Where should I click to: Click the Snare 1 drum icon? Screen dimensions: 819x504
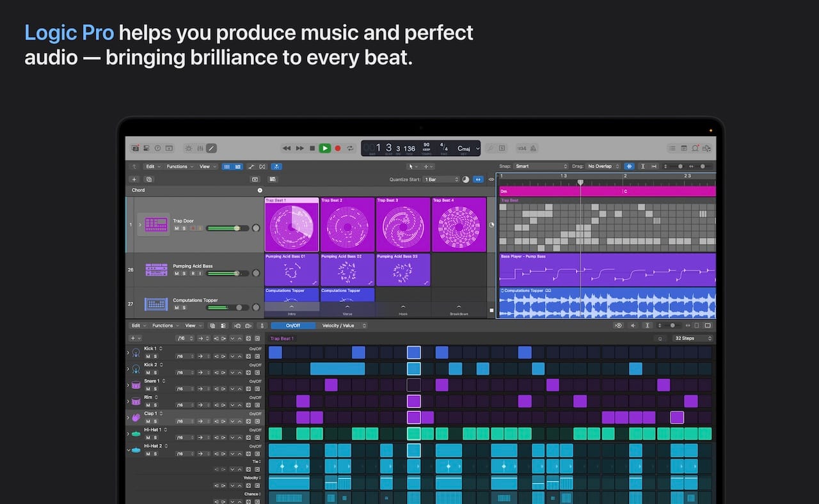click(136, 385)
